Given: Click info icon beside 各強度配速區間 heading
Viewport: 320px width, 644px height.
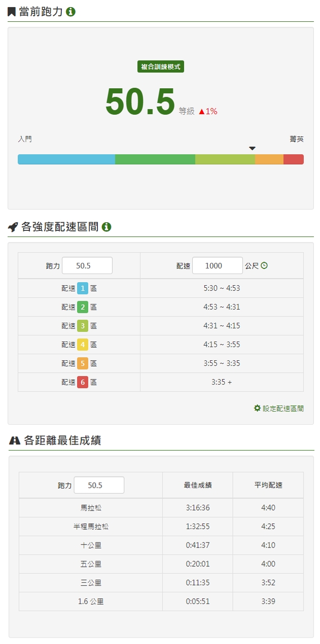Looking at the screenshot, I should point(106,227).
